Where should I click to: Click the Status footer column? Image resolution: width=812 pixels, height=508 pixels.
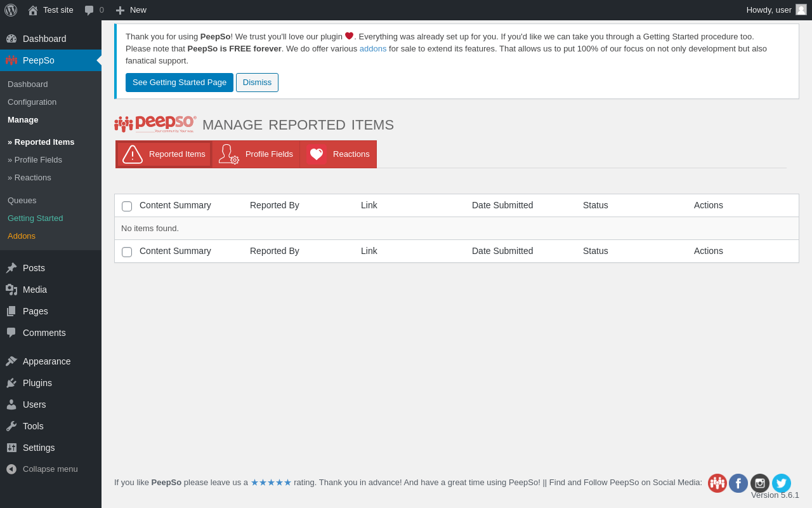coord(596,251)
